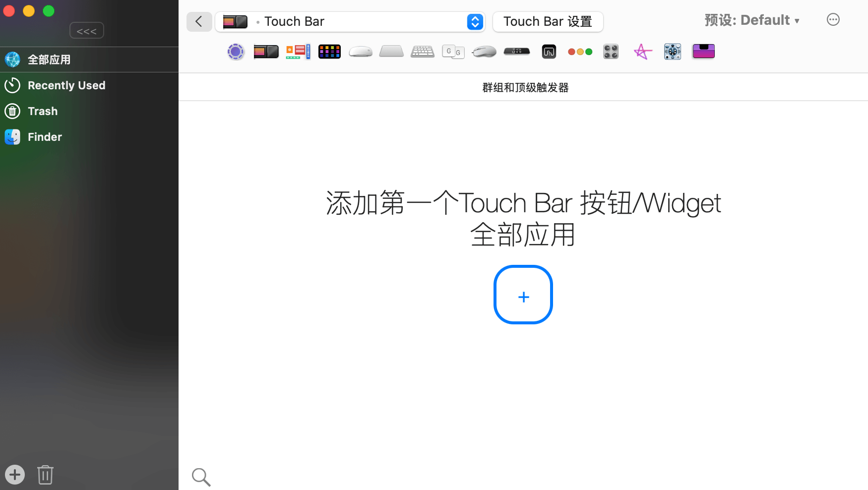The width and height of the screenshot is (868, 490).
Task: Select the normal mouse icon
Action: tap(484, 52)
